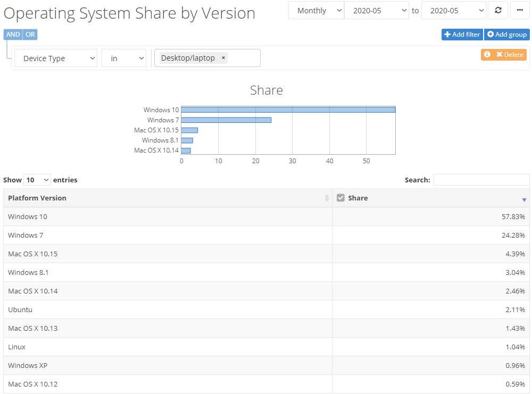
Task: Click the orange info icon button
Action: pyautogui.click(x=487, y=54)
